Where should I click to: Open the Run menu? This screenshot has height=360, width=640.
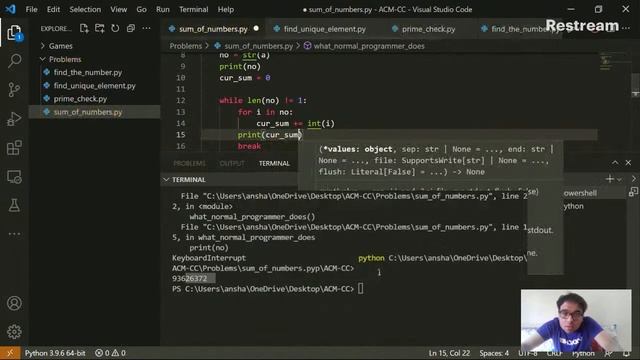[162, 9]
